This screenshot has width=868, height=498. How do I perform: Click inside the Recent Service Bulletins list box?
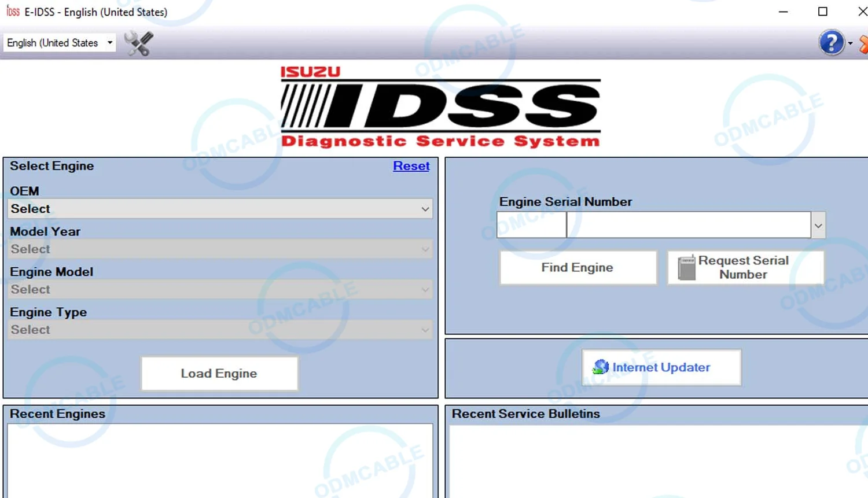[659, 461]
